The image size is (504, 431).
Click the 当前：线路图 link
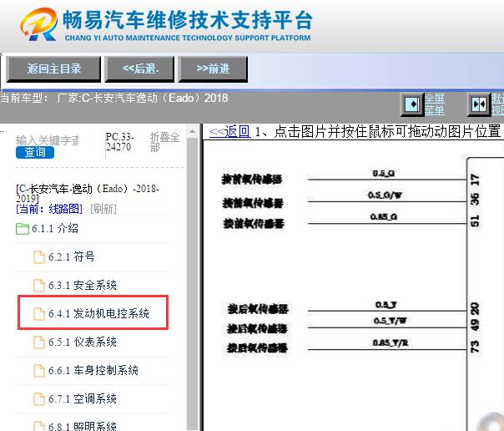point(49,209)
